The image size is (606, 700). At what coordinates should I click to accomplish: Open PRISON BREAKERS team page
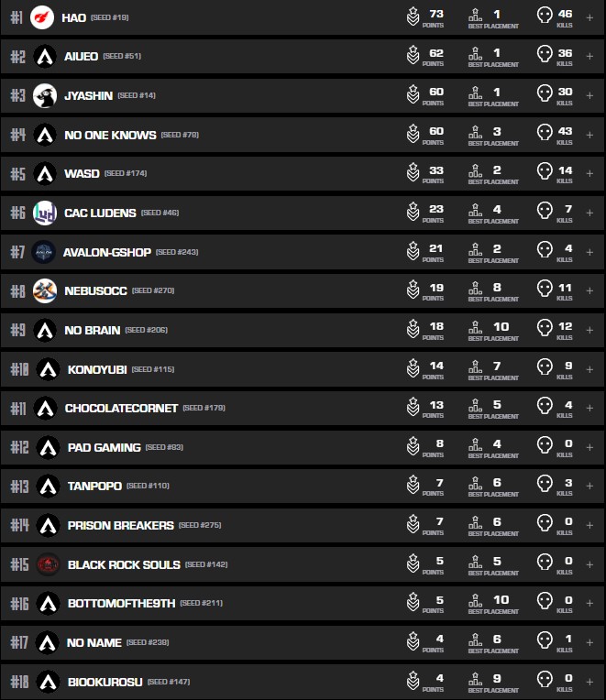pyautogui.click(x=120, y=526)
